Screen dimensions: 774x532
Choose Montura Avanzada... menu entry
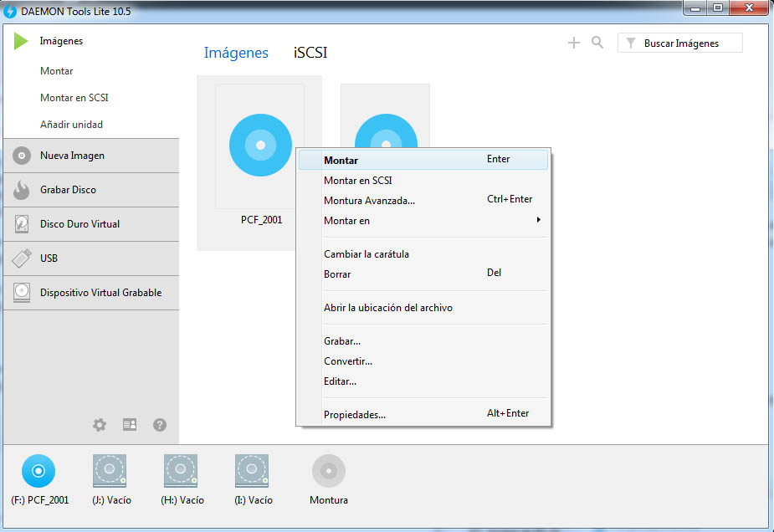[423, 201]
